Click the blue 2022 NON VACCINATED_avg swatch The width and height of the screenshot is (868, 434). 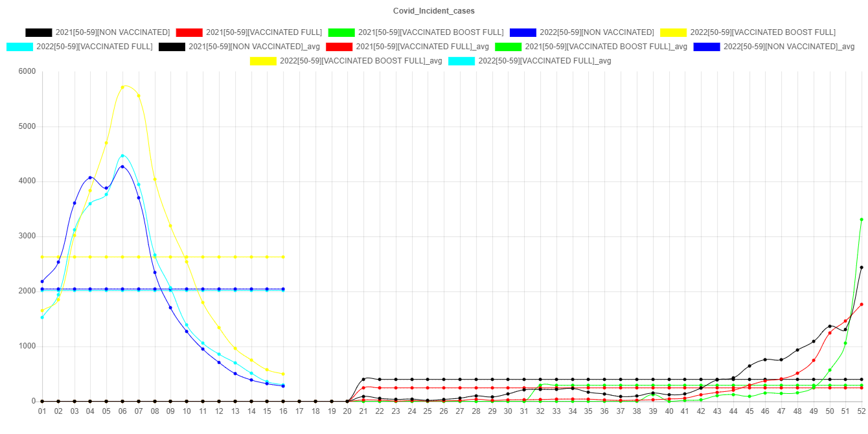click(706, 47)
